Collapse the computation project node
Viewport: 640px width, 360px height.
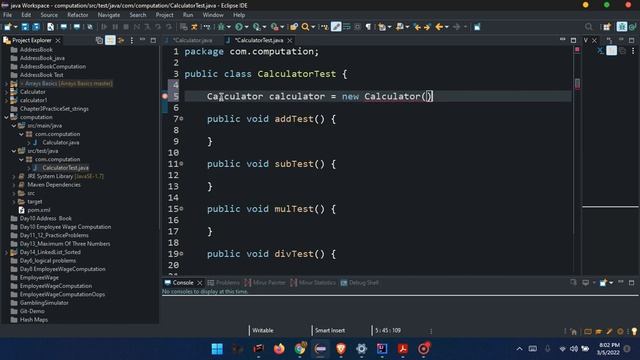click(6, 117)
